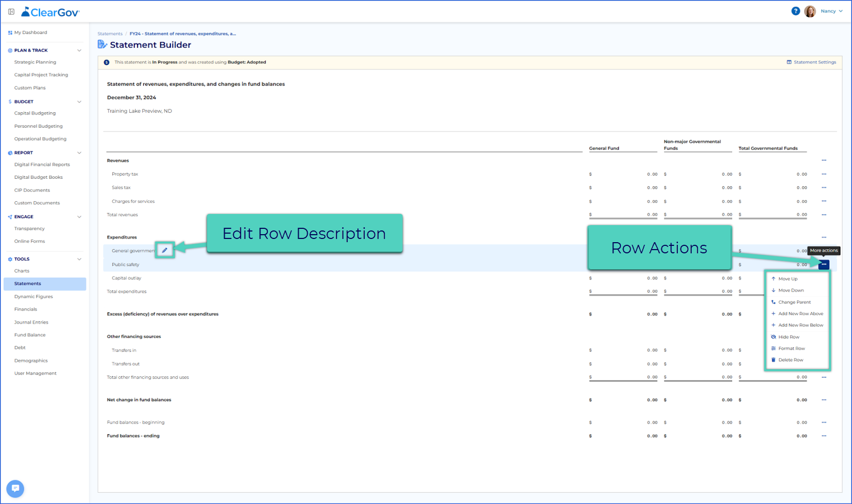Toggle the sidebar collapse icon near the logo
Screen dimensions: 852x504
click(x=11, y=11)
